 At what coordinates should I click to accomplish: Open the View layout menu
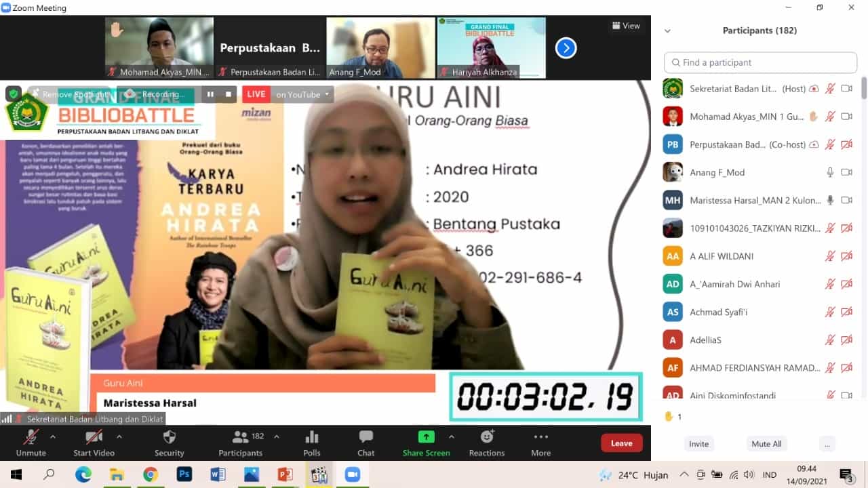click(626, 26)
